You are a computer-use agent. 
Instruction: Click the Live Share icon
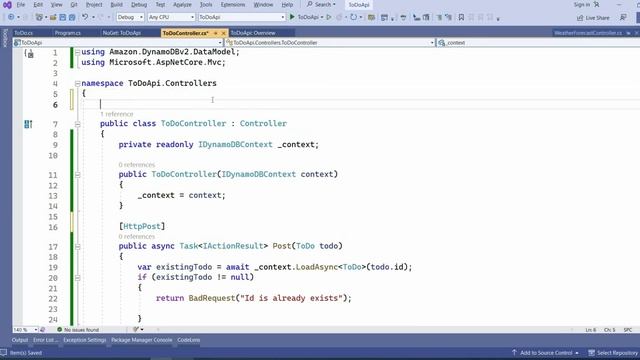(x=580, y=18)
